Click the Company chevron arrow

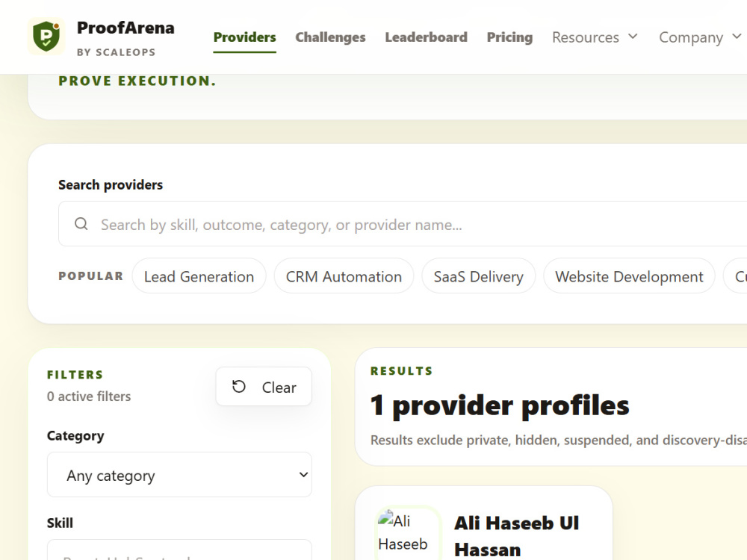click(737, 37)
